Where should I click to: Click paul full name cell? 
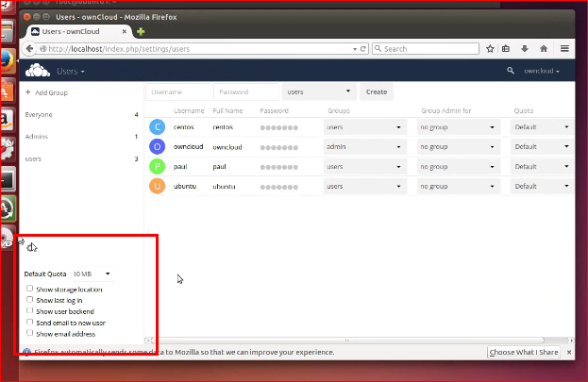(219, 167)
